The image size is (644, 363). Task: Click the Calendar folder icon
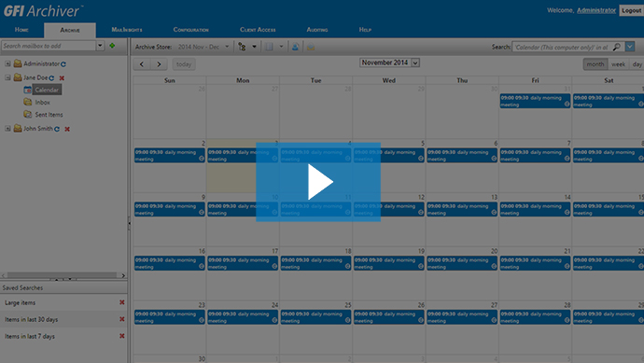tap(27, 90)
